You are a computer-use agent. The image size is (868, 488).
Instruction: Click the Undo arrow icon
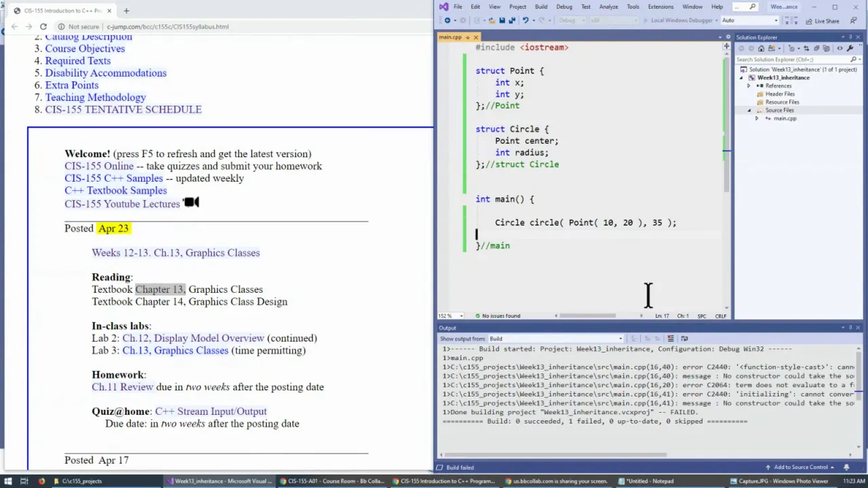pyautogui.click(x=526, y=20)
